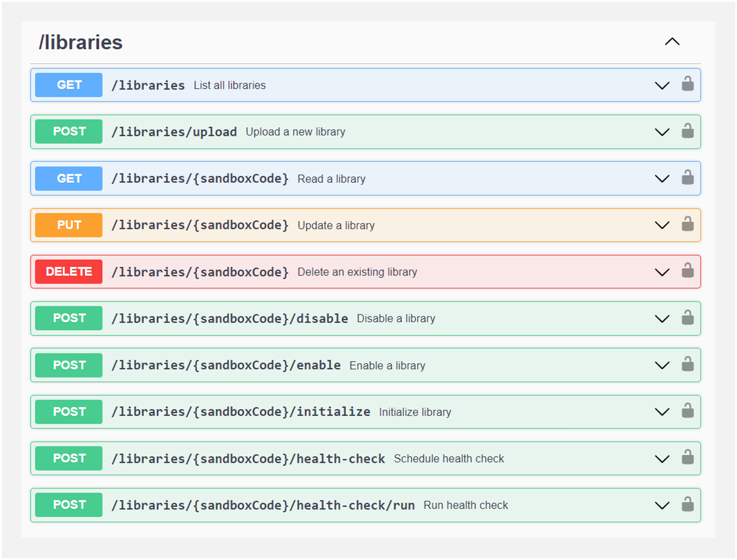This screenshot has height=560, width=737.
Task: Click the POST badge for /libraries/upload
Action: click(69, 132)
